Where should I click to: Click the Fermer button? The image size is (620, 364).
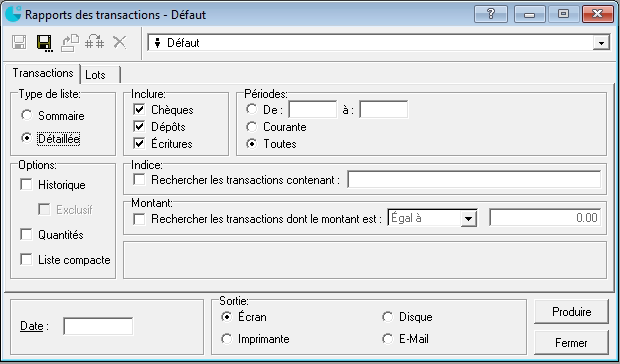click(571, 343)
